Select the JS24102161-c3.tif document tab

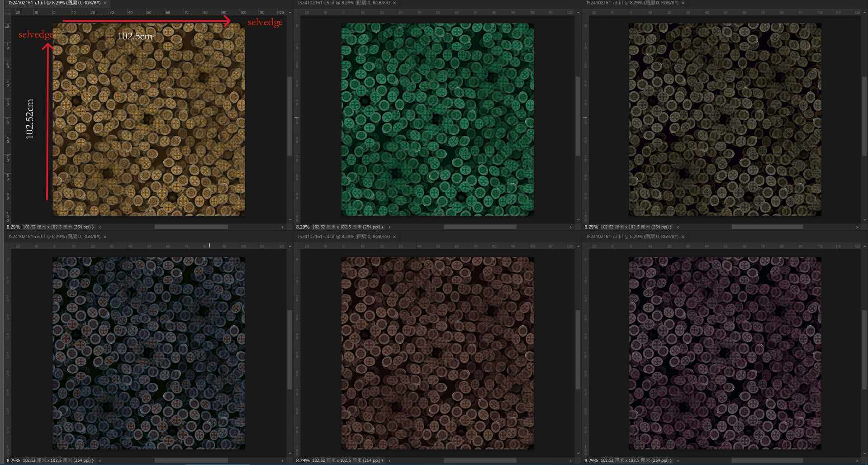(x=632, y=3)
